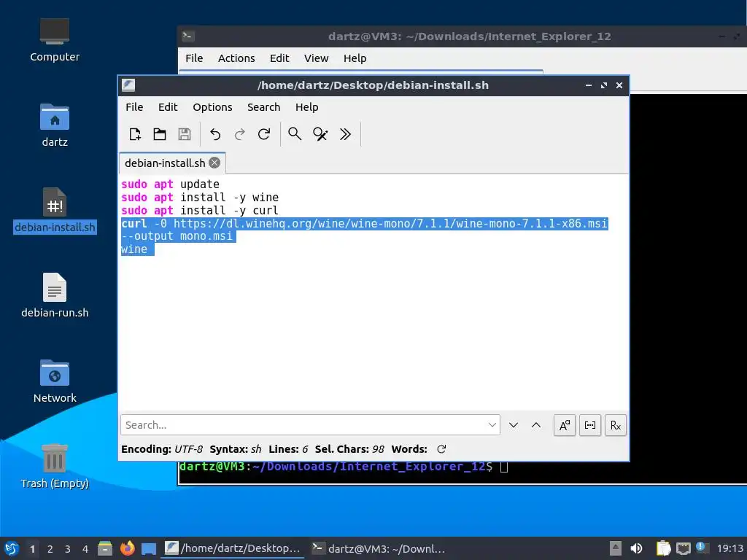Image resolution: width=747 pixels, height=560 pixels.
Task: Switch to workspace 3
Action: coord(68,548)
